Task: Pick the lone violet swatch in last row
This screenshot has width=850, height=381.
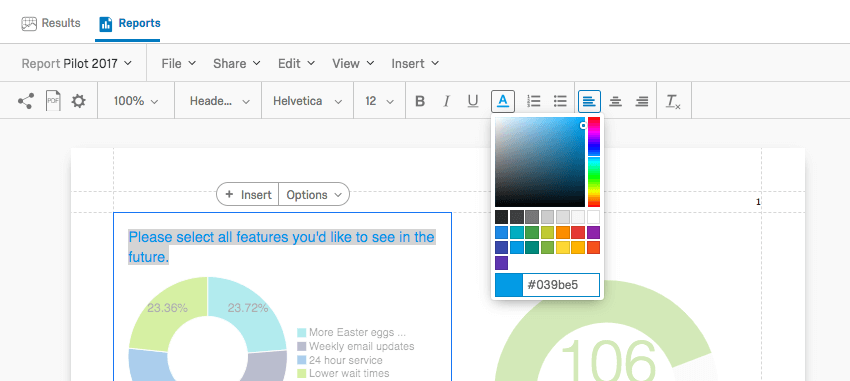Action: 501,263
